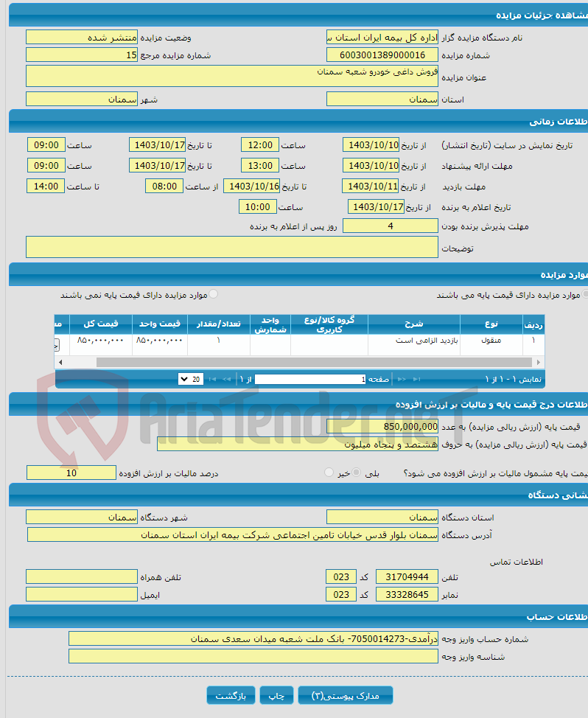Click auction status field 'منتشر شده'

click(x=82, y=37)
